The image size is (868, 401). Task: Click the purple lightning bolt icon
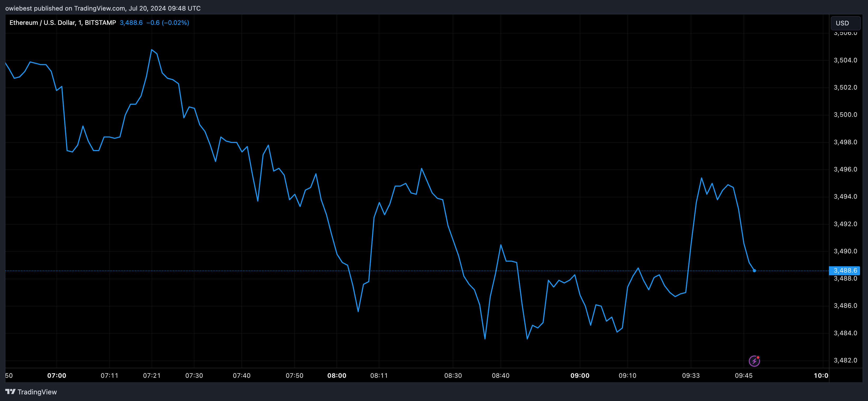pyautogui.click(x=754, y=361)
